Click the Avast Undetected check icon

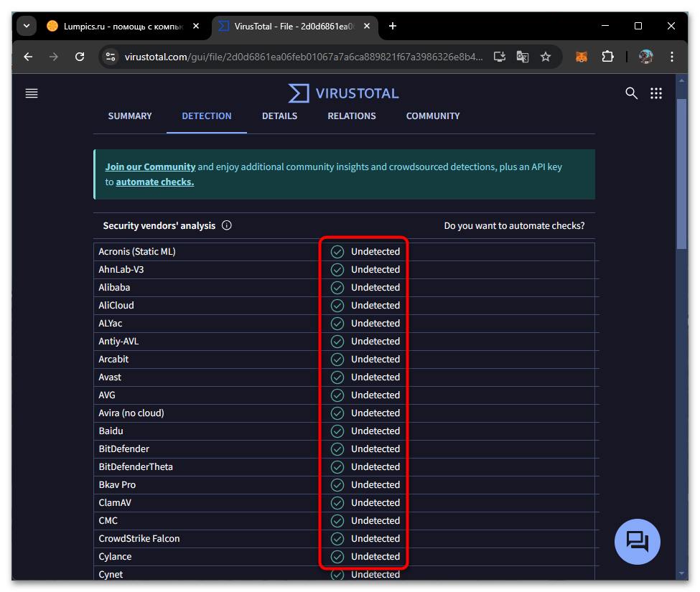tap(337, 377)
